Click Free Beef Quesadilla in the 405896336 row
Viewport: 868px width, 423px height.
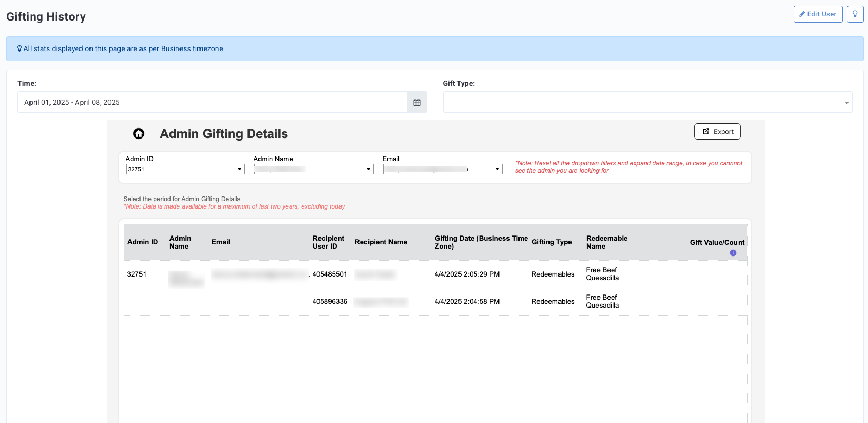pyautogui.click(x=603, y=301)
